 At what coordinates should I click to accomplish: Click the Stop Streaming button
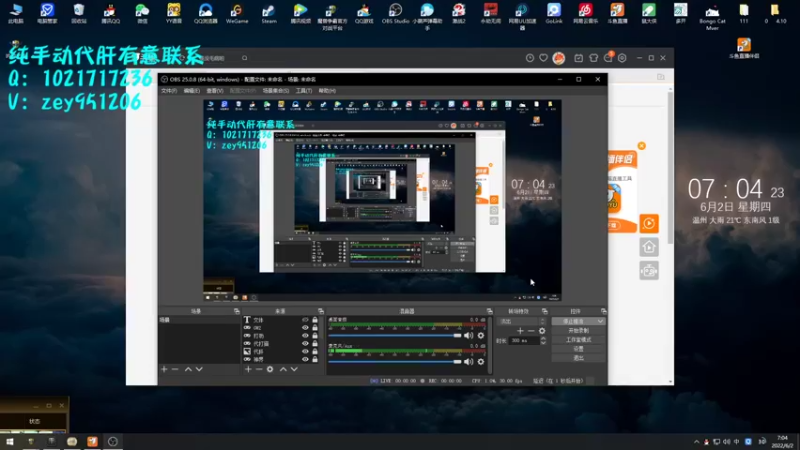(573, 321)
